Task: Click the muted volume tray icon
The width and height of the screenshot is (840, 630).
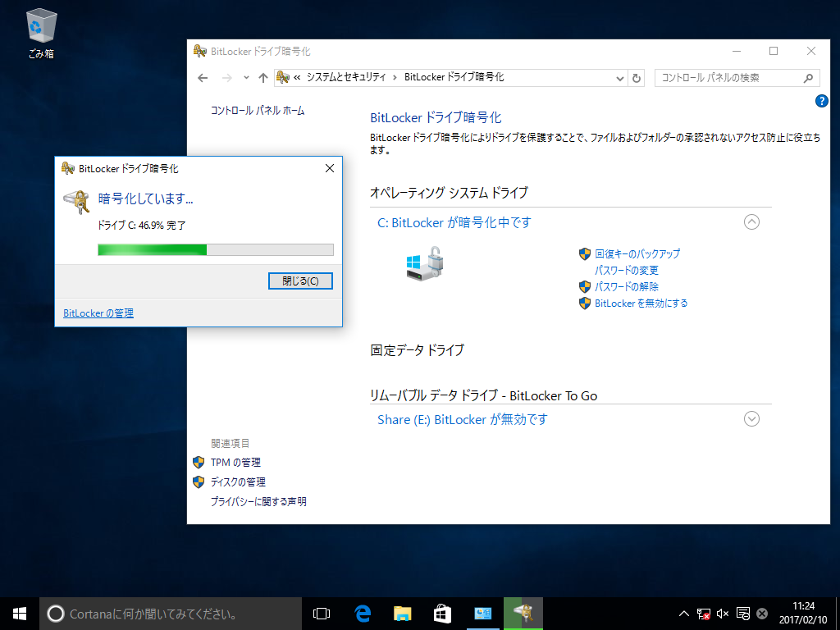Action: (723, 614)
